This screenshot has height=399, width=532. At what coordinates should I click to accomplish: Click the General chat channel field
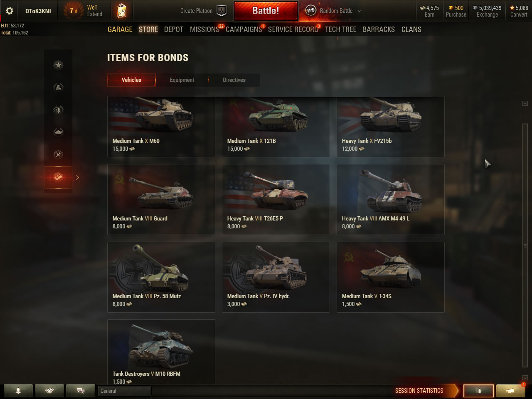(x=125, y=391)
